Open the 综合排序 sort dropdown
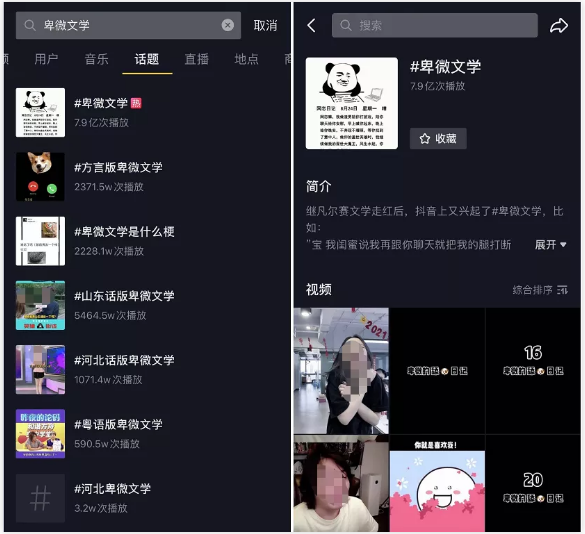Screen dimensions: 585x534 tap(540, 290)
